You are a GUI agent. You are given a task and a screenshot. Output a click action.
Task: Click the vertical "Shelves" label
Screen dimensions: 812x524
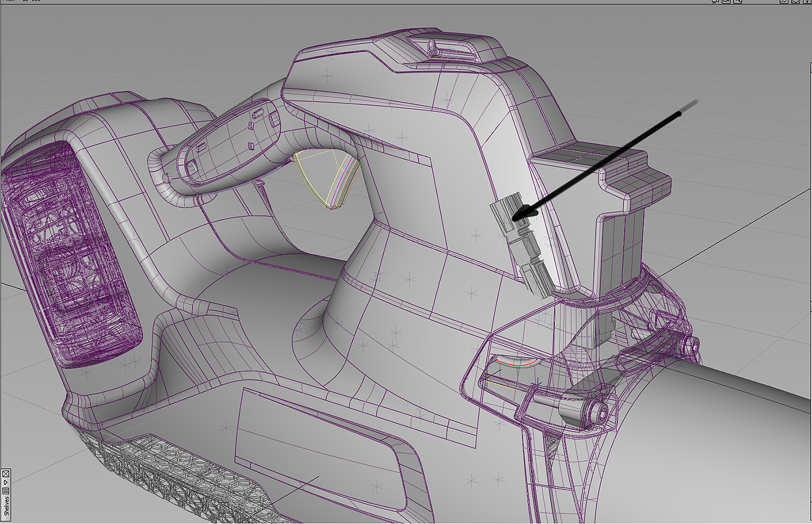pyautogui.click(x=6, y=506)
